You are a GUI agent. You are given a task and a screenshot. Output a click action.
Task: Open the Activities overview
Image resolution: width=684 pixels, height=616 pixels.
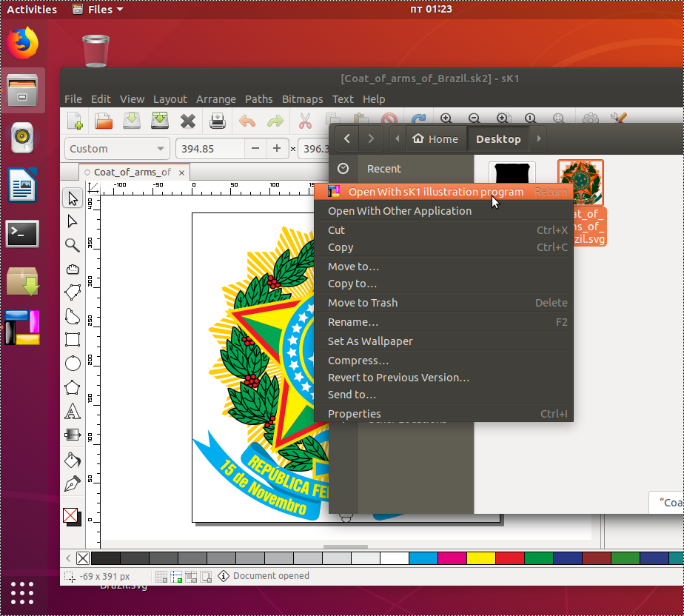pyautogui.click(x=32, y=9)
